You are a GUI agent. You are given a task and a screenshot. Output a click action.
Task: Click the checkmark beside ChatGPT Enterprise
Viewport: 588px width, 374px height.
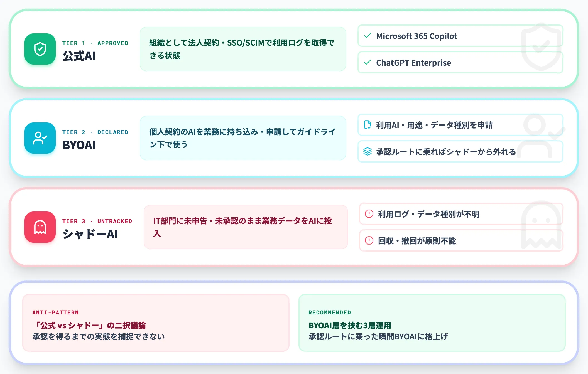(x=367, y=62)
